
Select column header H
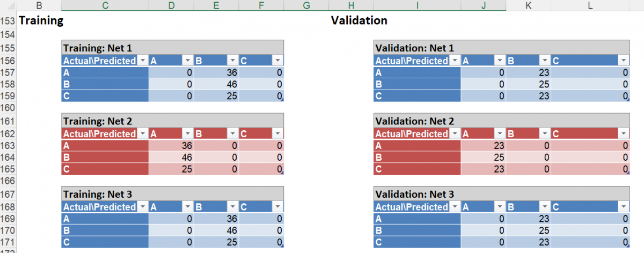pos(351,5)
